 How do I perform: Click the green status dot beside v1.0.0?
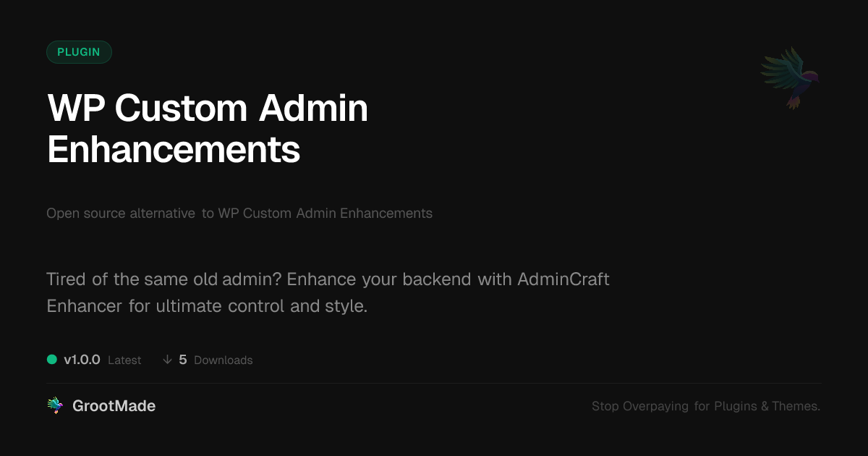[x=52, y=360]
